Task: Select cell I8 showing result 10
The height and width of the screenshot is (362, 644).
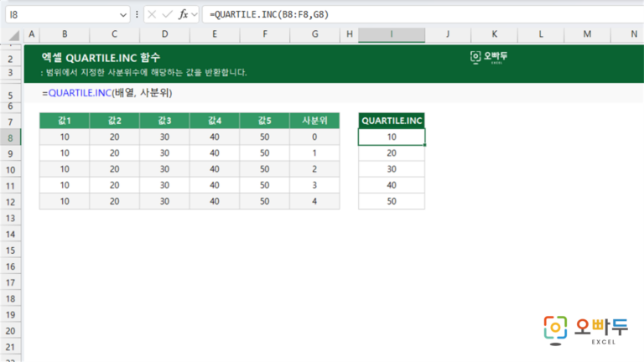Action: [x=392, y=137]
